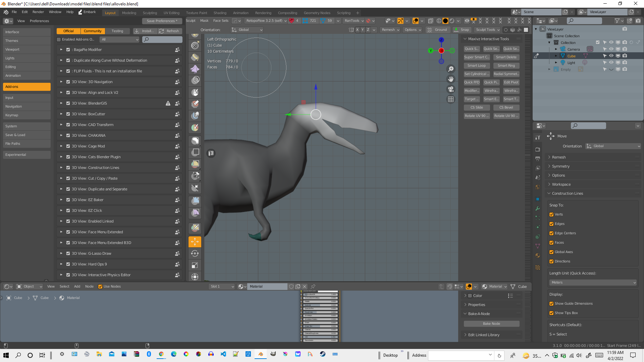Click Smart Loop button

(x=477, y=66)
